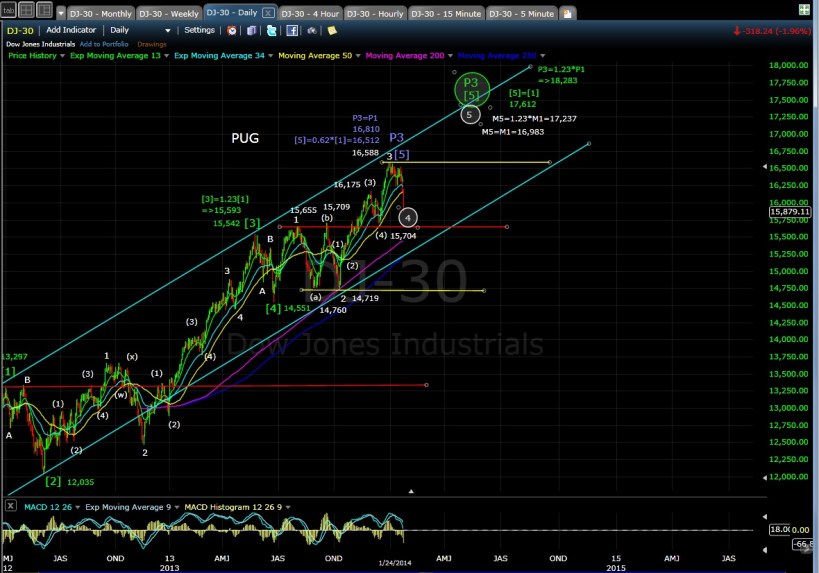Open the yellow sticky note icon

pyautogui.click(x=332, y=30)
